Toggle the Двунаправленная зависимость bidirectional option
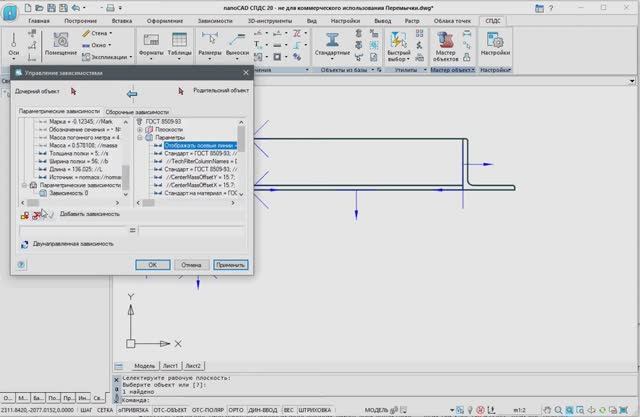 68,244
